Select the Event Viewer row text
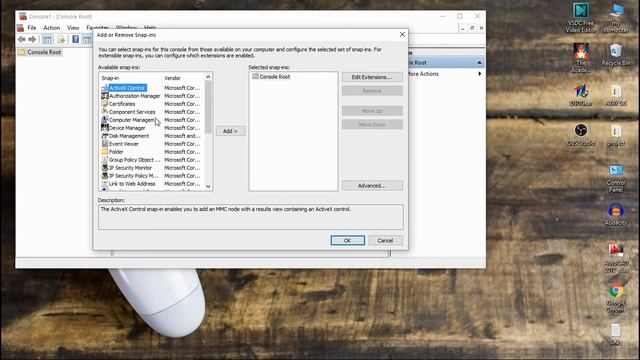Viewport: 640px width, 360px height. point(124,144)
